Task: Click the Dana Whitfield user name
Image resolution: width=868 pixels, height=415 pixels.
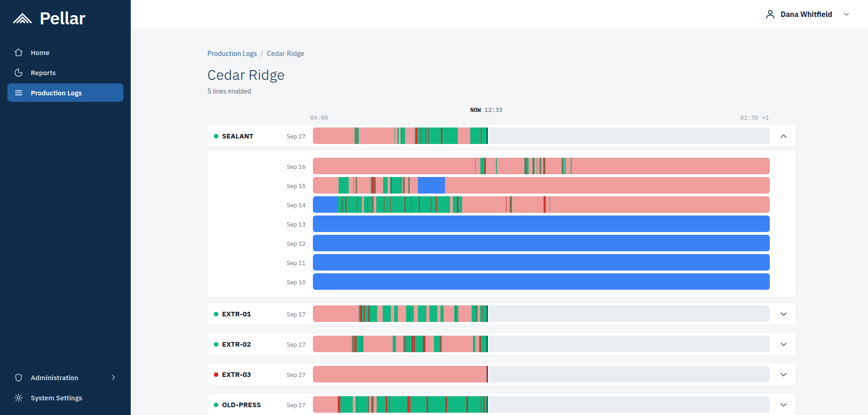Action: click(806, 14)
